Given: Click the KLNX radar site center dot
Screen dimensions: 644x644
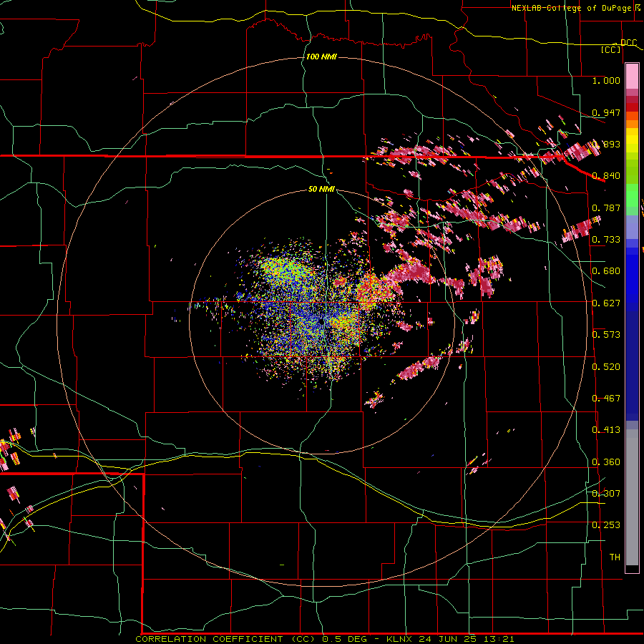Looking at the screenshot, I should [x=321, y=322].
